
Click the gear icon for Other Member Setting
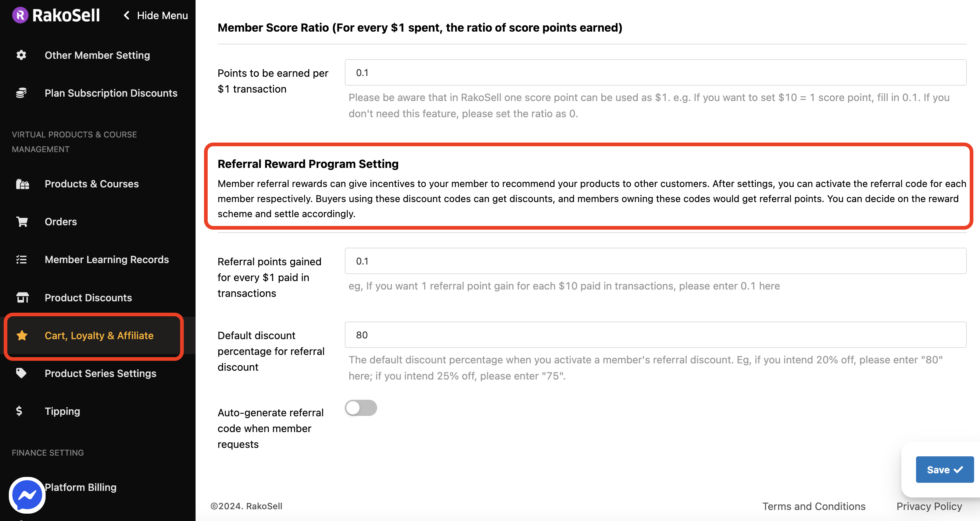[x=21, y=55]
